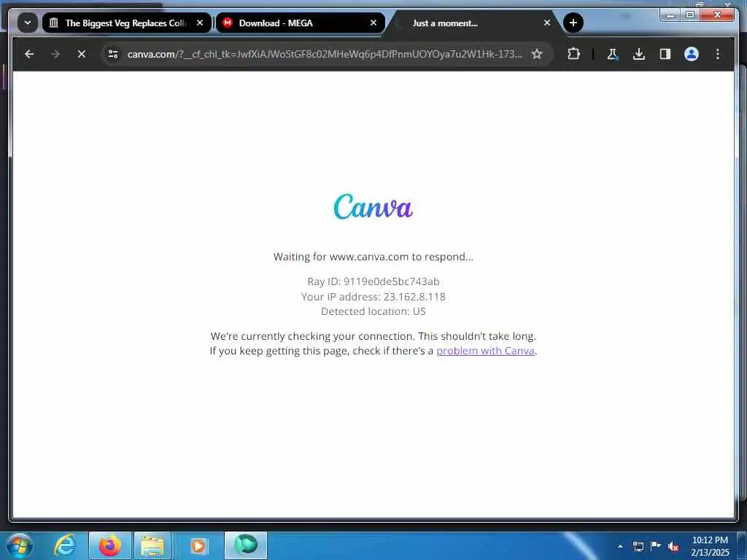Open the tab search dropdown arrow
Screen dimensions: 747x560
coord(28,23)
